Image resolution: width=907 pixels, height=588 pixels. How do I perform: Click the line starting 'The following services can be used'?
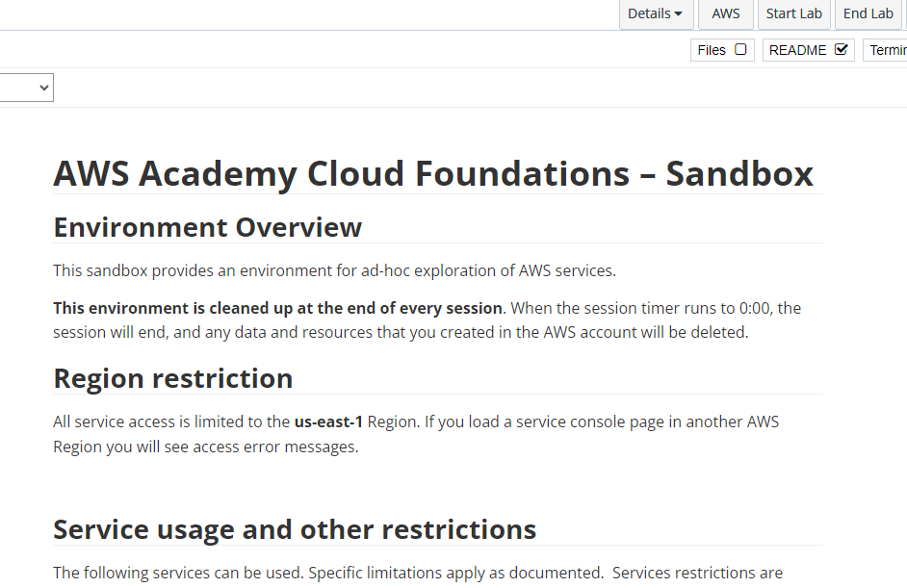pyautogui.click(x=418, y=573)
